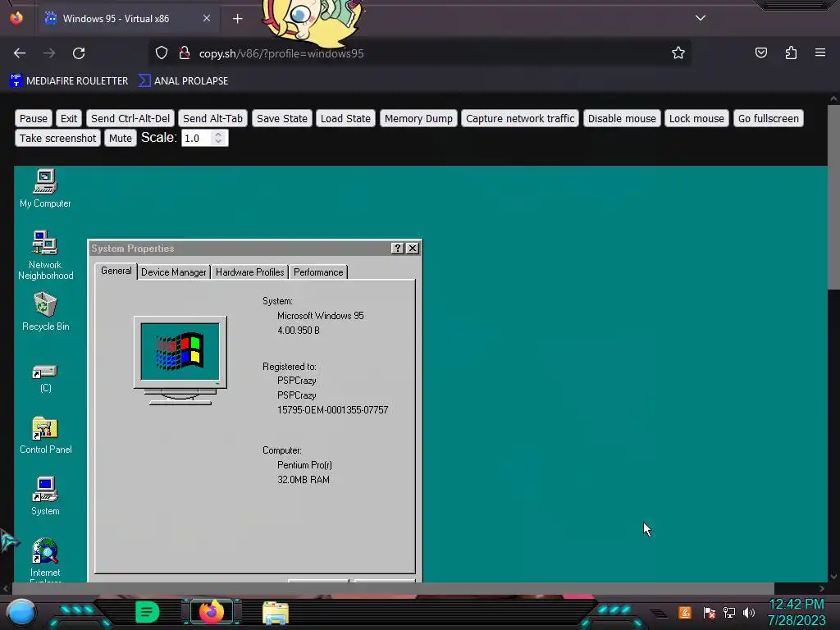The width and height of the screenshot is (840, 630).
Task: Decrease Scale with the spinner down arrow
Action: point(218,142)
